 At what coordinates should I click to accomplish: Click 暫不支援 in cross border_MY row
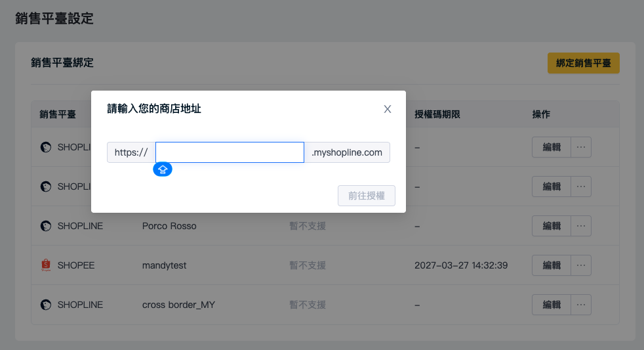[308, 305]
